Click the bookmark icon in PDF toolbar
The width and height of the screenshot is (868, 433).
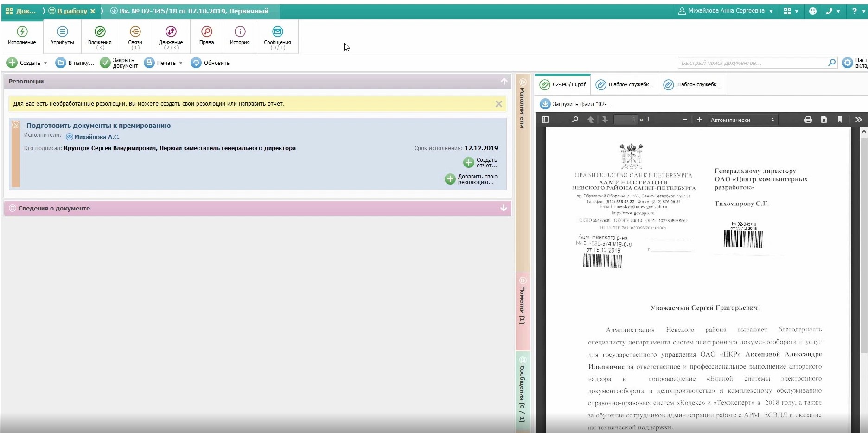(x=840, y=120)
